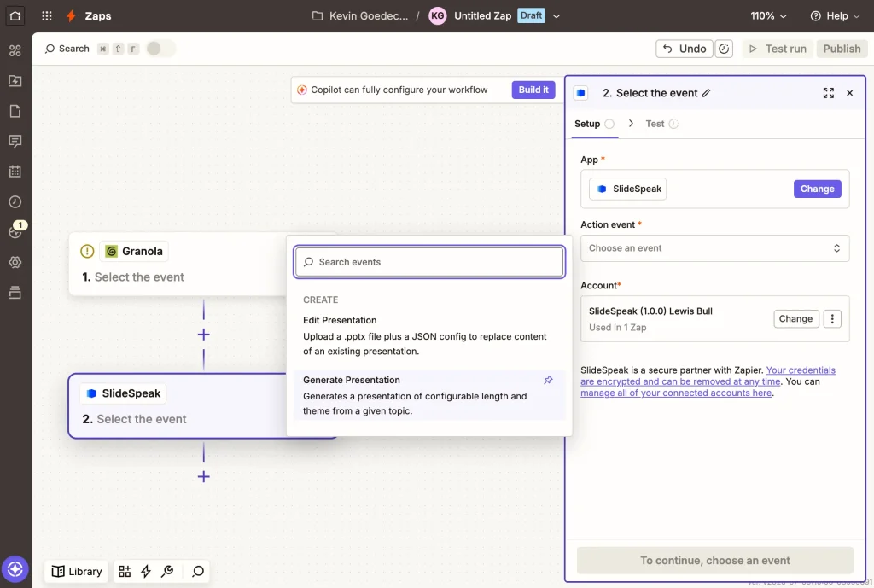The width and height of the screenshot is (874, 588).
Task: Open manage all connected accounts link
Action: click(x=676, y=393)
